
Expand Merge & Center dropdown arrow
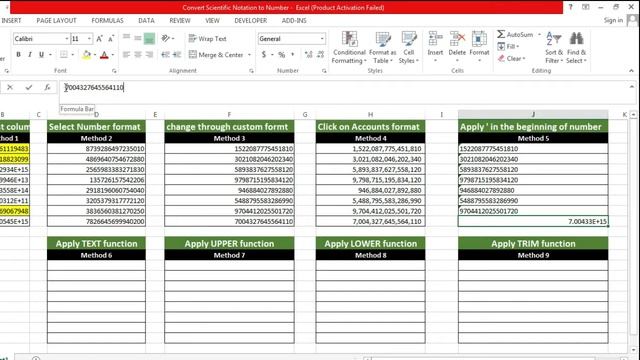coord(249,55)
